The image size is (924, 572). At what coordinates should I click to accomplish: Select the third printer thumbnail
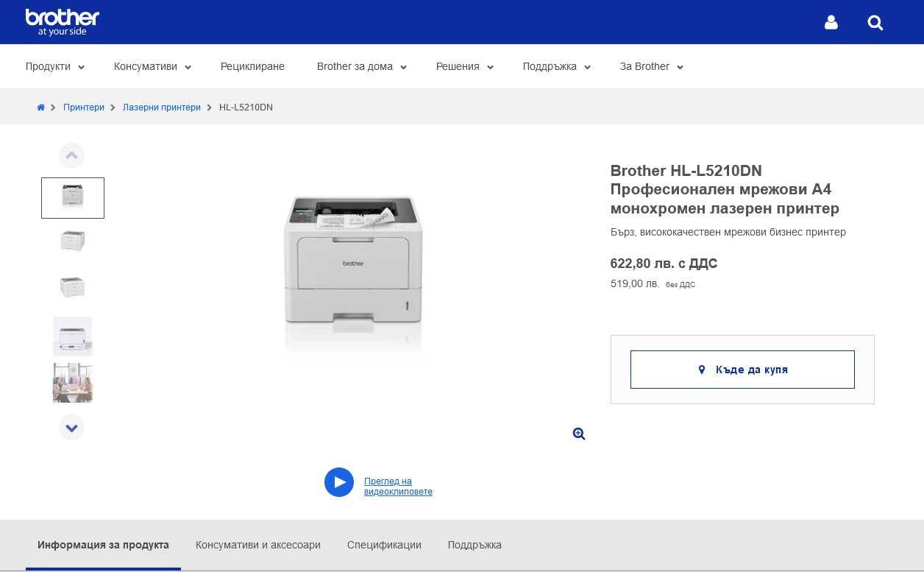(x=73, y=287)
